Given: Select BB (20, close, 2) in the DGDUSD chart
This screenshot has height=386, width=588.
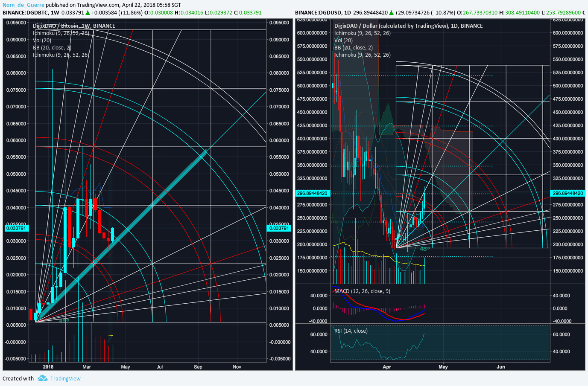Looking at the screenshot, I should [x=354, y=47].
